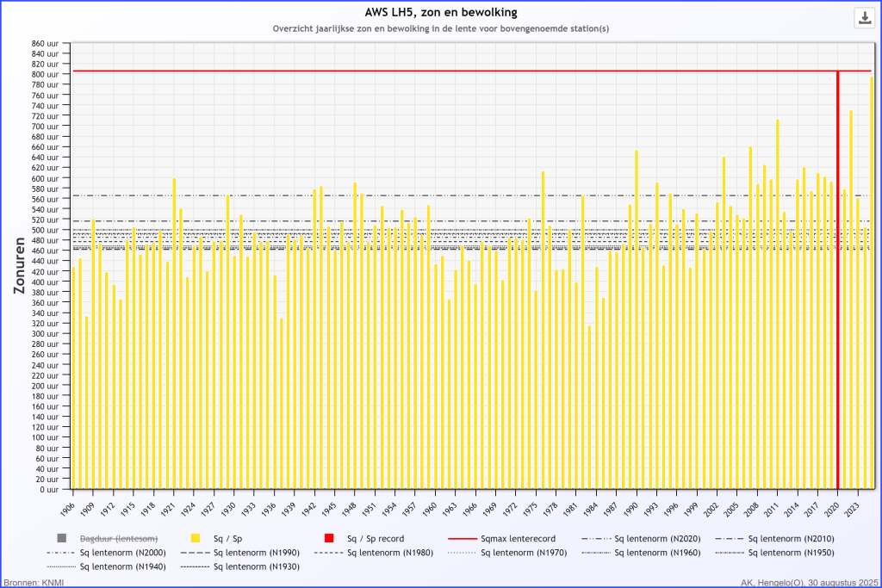Click the gray Dagduur legend swatch
This screenshot has height=588, width=882.
click(x=62, y=539)
